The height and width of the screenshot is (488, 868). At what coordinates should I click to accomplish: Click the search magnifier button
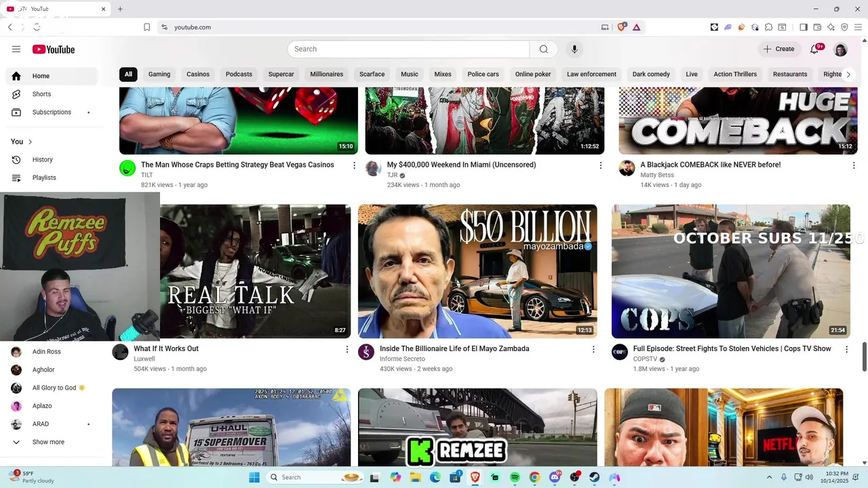coord(543,49)
